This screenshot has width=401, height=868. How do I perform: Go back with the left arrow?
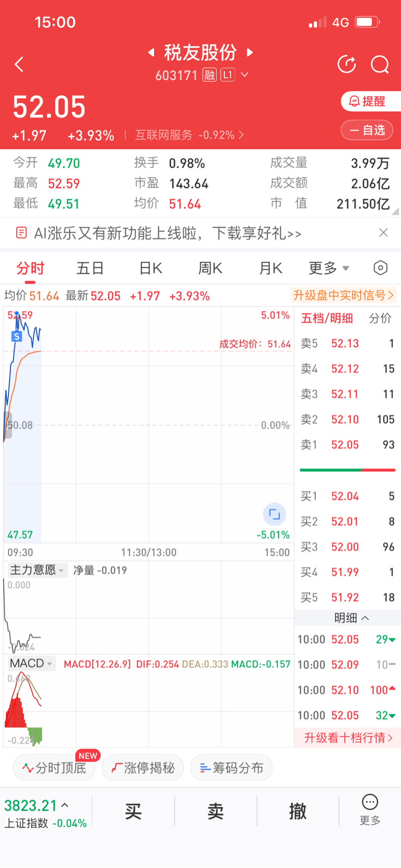19,65
